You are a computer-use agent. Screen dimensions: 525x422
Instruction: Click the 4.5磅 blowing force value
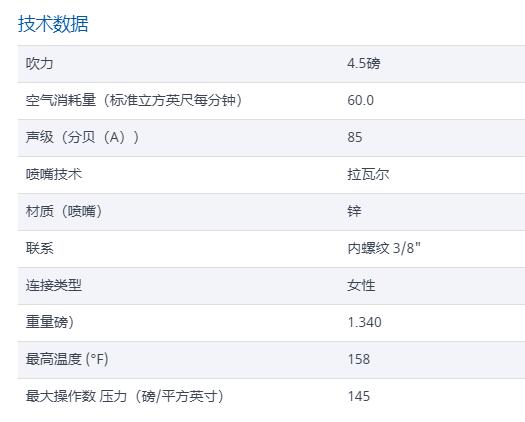tap(364, 63)
